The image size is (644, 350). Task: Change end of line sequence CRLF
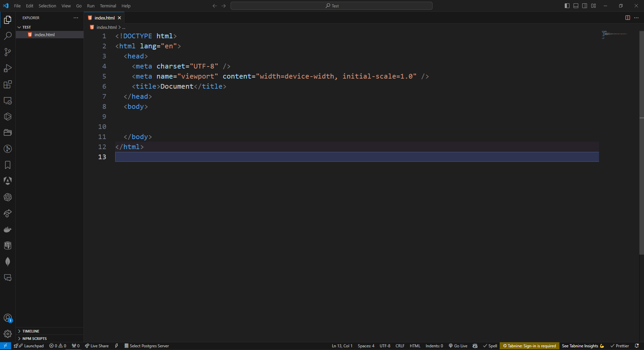click(x=400, y=346)
